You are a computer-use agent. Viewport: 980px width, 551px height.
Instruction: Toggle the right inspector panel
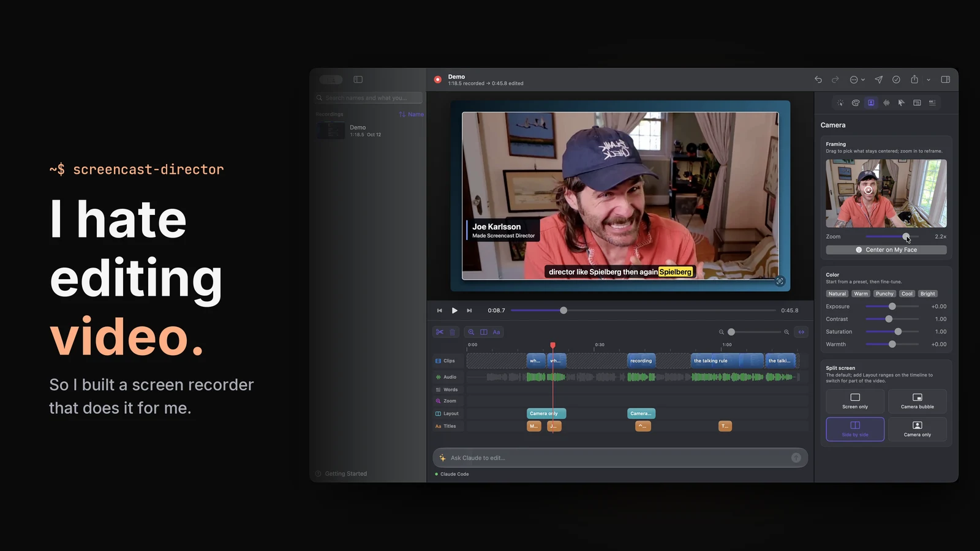point(946,80)
